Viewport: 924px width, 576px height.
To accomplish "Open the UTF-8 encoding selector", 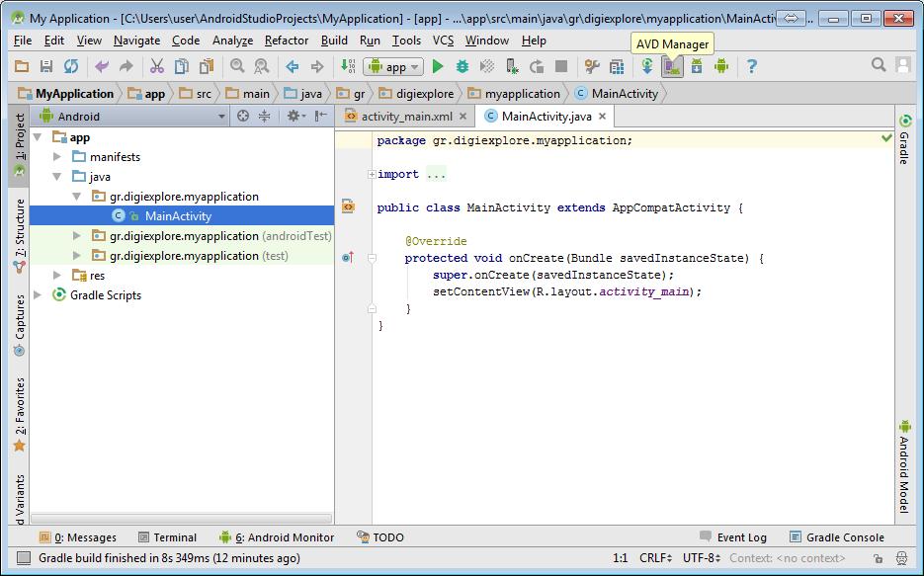I will (x=702, y=558).
